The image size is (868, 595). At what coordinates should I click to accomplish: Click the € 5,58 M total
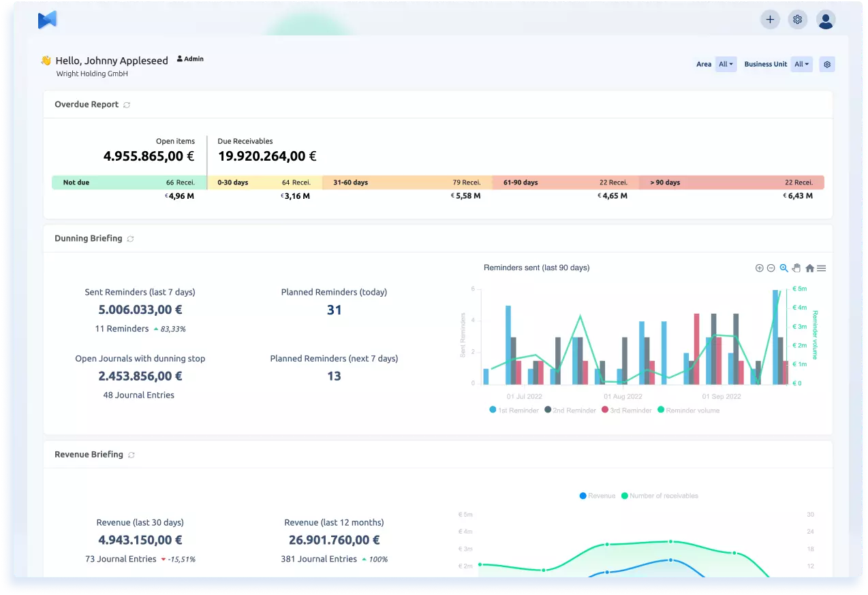[466, 196]
